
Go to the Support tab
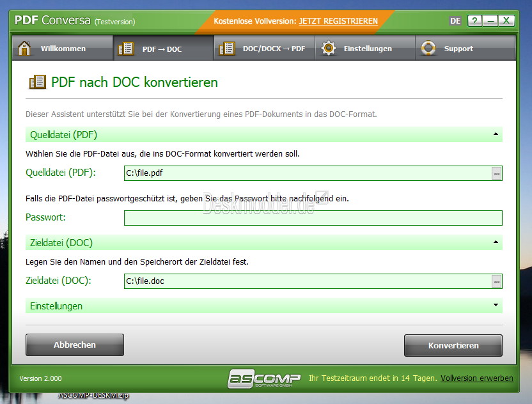pos(465,48)
